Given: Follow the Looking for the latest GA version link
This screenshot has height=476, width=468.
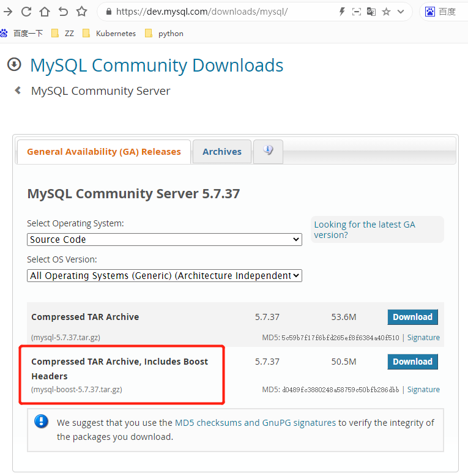Looking at the screenshot, I should tap(365, 229).
